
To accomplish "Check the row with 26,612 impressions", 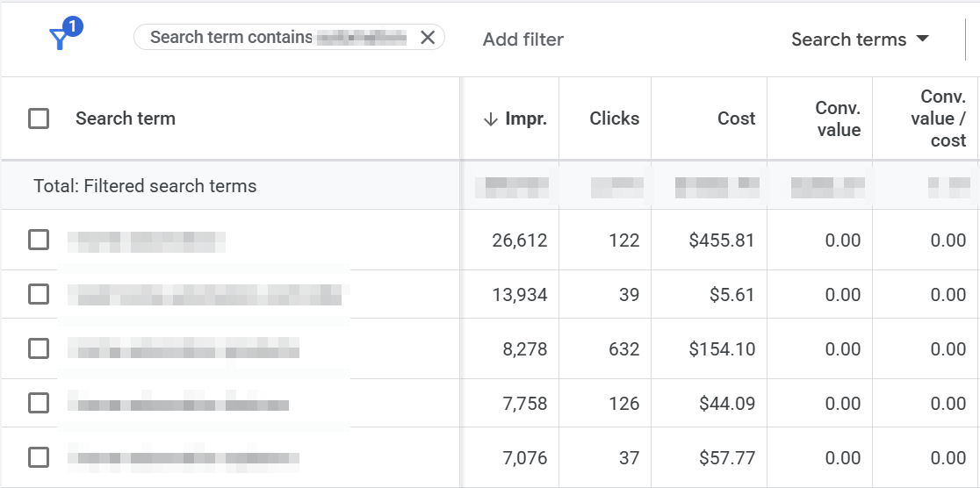I will [x=39, y=240].
